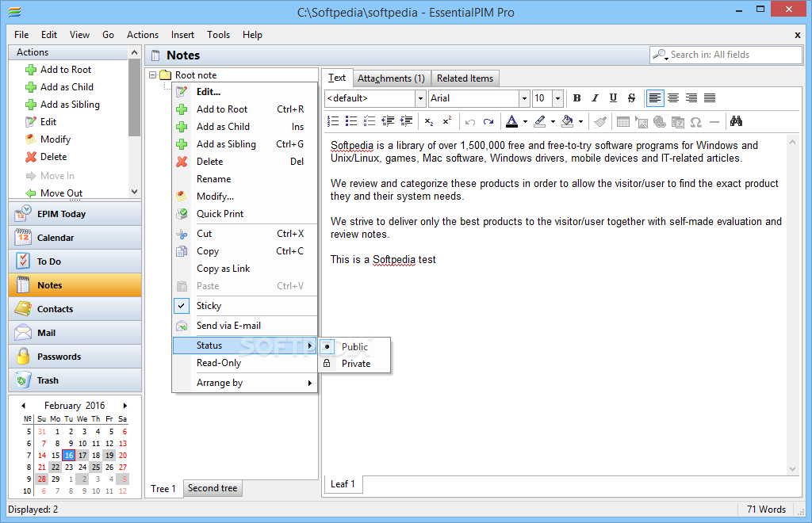Image resolution: width=812 pixels, height=523 pixels.
Task: Insert checkbox list
Action: click(370, 121)
